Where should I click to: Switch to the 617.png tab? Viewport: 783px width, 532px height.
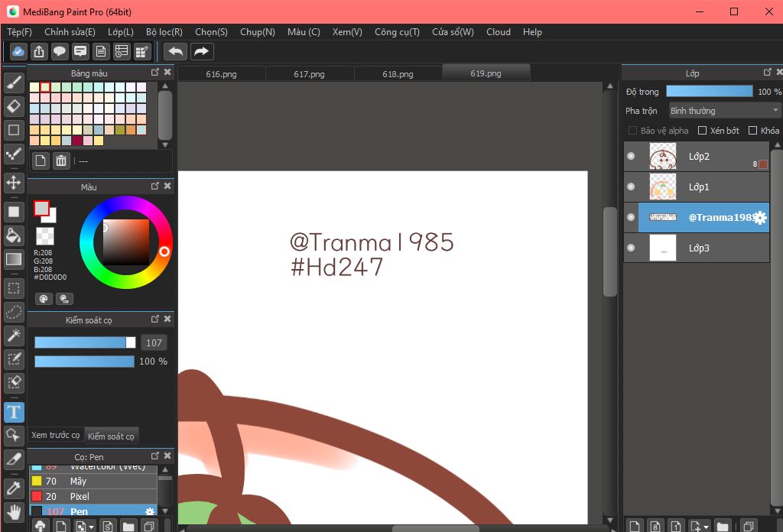[309, 74]
